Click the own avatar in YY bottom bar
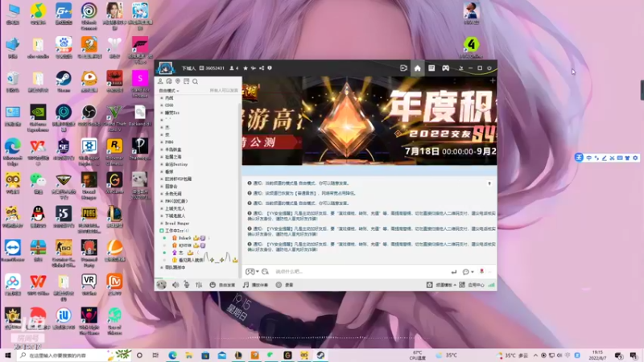 coord(161,285)
